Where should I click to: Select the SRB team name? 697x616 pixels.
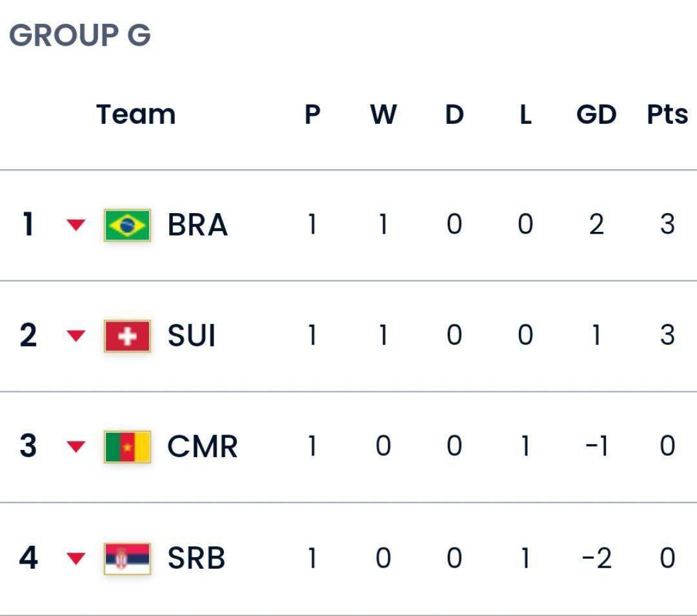[196, 558]
